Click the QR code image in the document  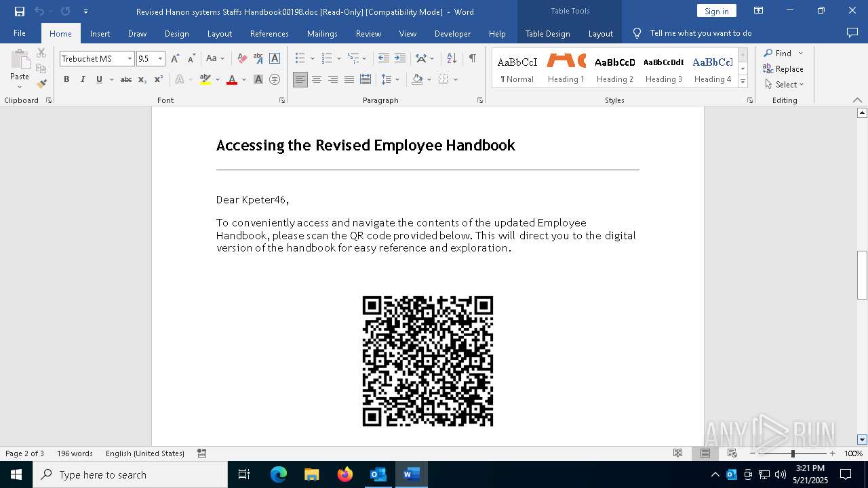(428, 361)
